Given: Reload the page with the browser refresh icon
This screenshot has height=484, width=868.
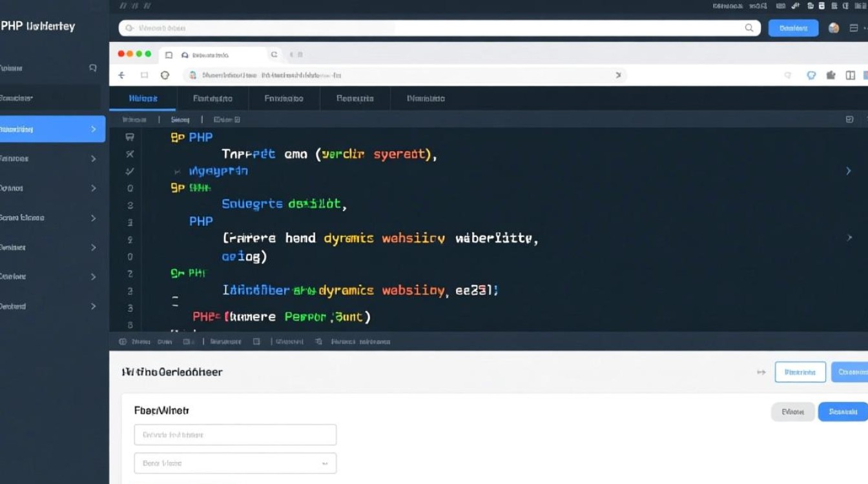Looking at the screenshot, I should (x=165, y=75).
